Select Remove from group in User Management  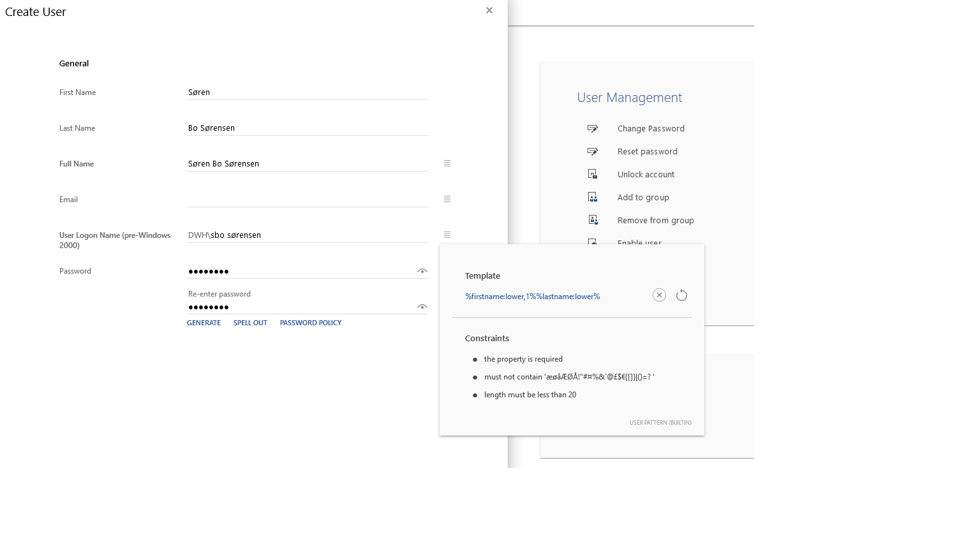pyautogui.click(x=655, y=220)
